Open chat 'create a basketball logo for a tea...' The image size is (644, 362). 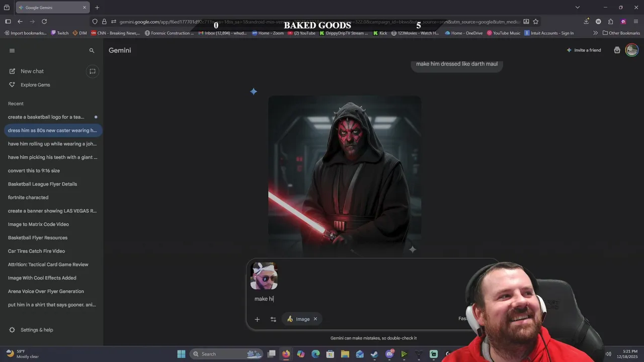coord(46,117)
